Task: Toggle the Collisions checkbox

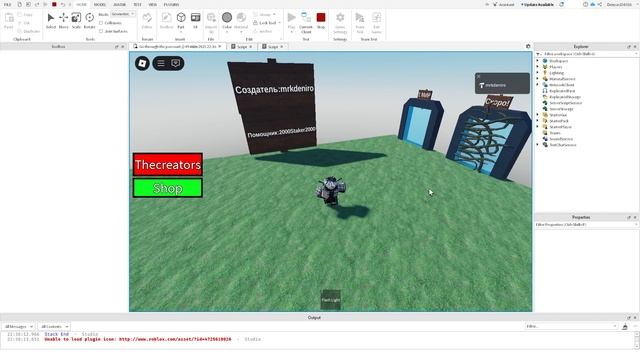Action: tap(101, 23)
